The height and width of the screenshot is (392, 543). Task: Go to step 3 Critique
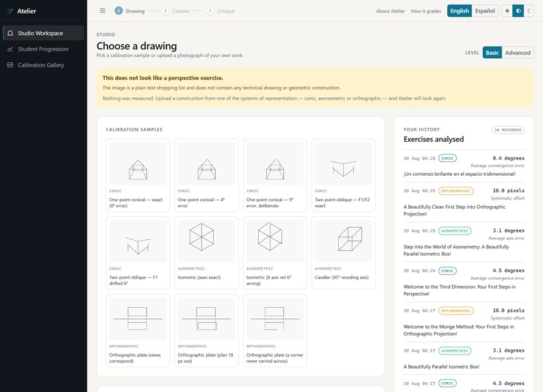coord(220,11)
